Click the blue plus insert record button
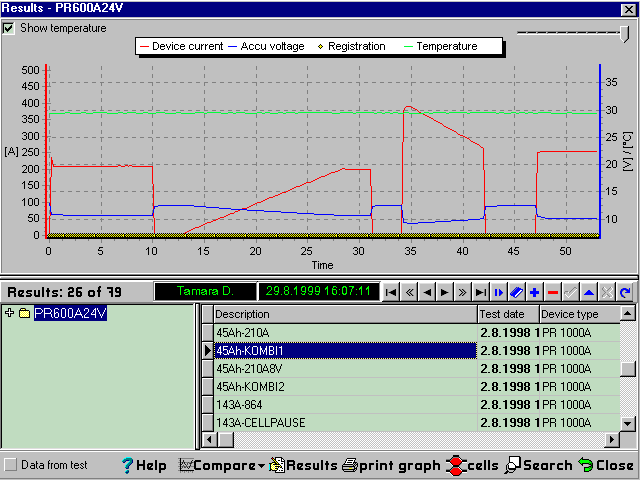The width and height of the screenshot is (640, 480). point(535,292)
